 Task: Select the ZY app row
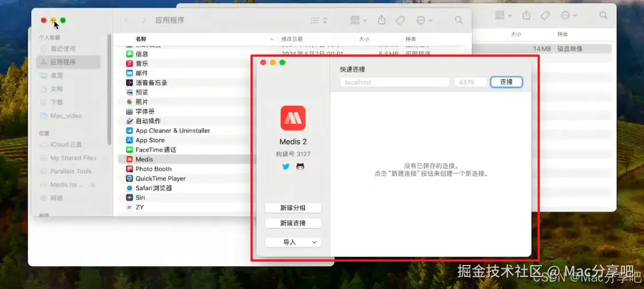184,207
